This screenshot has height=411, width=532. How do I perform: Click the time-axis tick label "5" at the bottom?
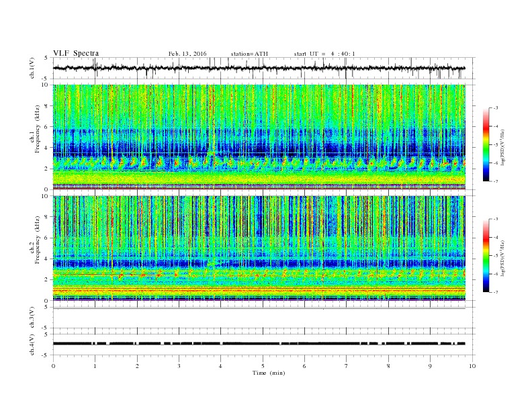(263, 366)
